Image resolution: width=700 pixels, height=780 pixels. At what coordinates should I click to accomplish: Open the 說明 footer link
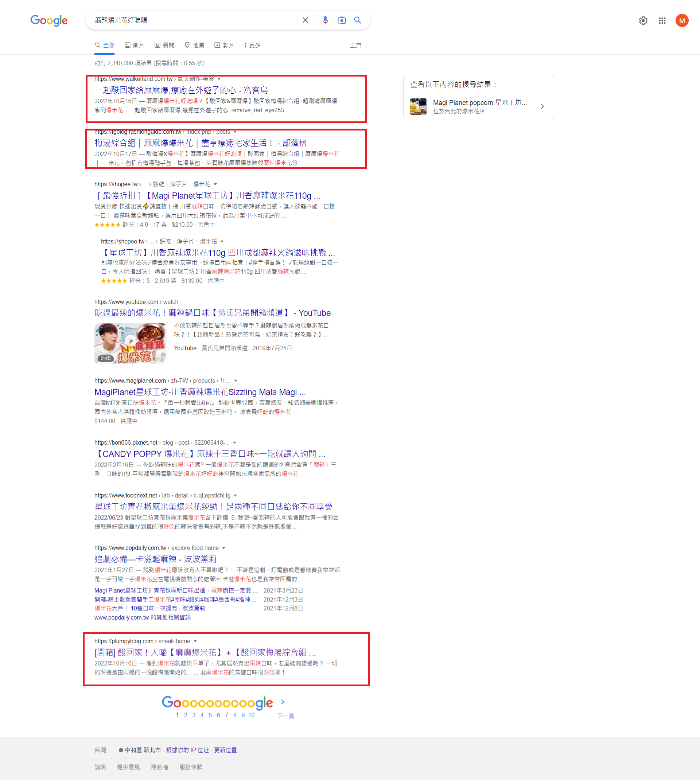coord(100,767)
